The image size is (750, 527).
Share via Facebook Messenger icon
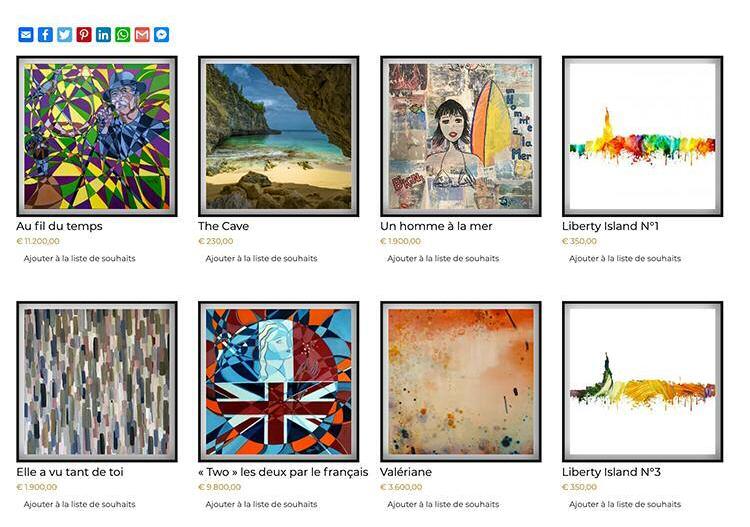[x=162, y=34]
